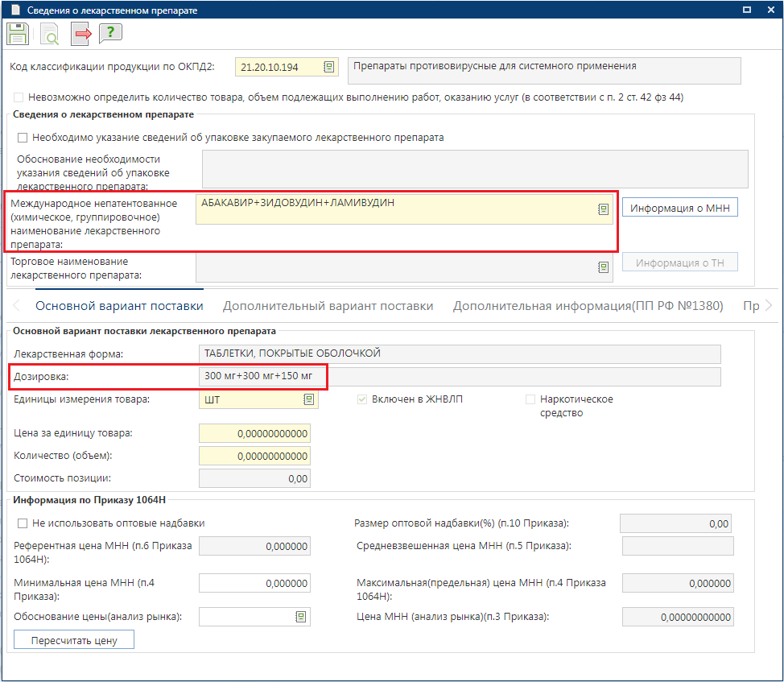Open the units of measure lookup icon
Screen dimensions: 784x682
click(x=309, y=399)
